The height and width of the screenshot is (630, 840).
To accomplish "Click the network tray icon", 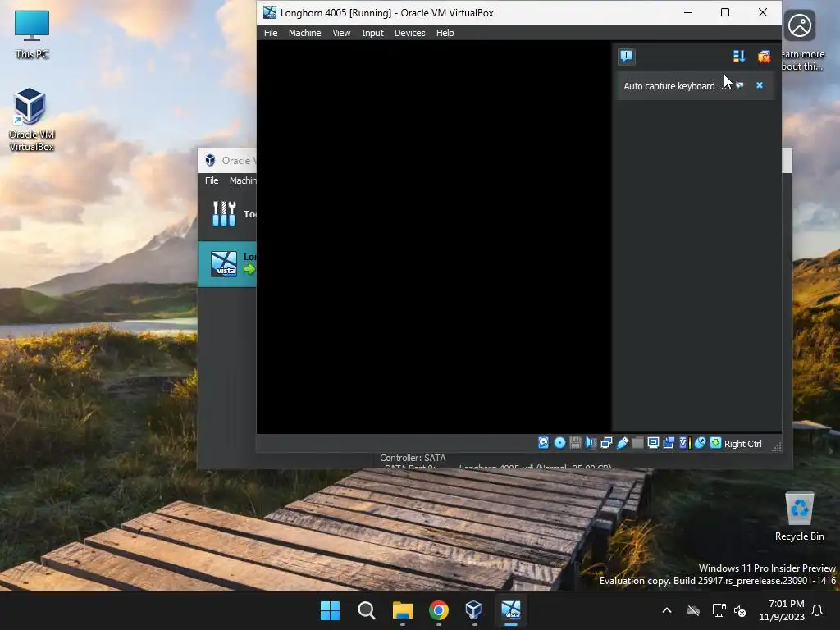I will point(719,610).
